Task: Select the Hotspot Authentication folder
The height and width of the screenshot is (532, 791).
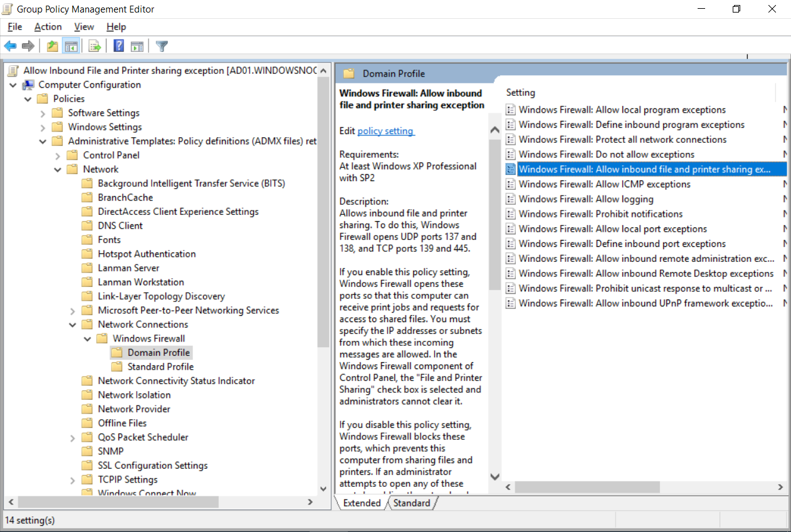Action: pyautogui.click(x=147, y=254)
